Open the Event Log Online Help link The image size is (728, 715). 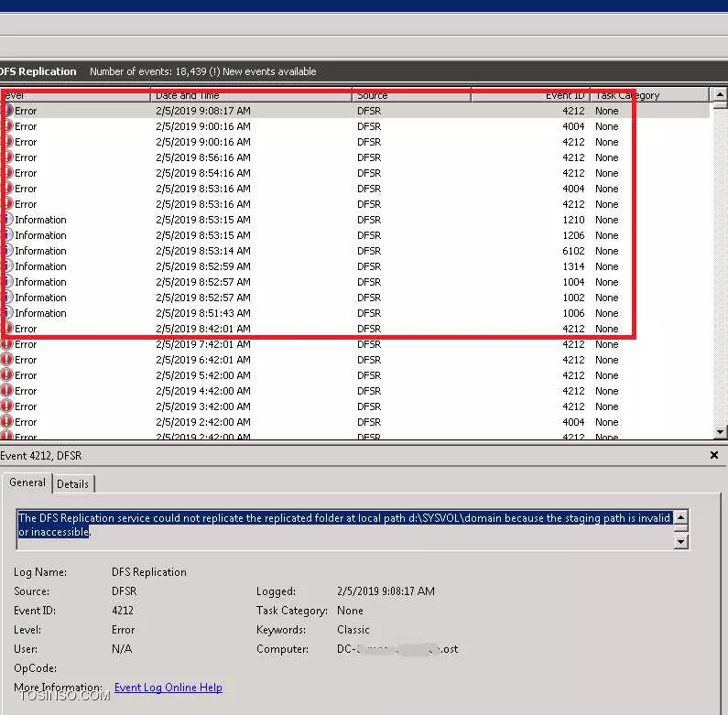click(168, 688)
